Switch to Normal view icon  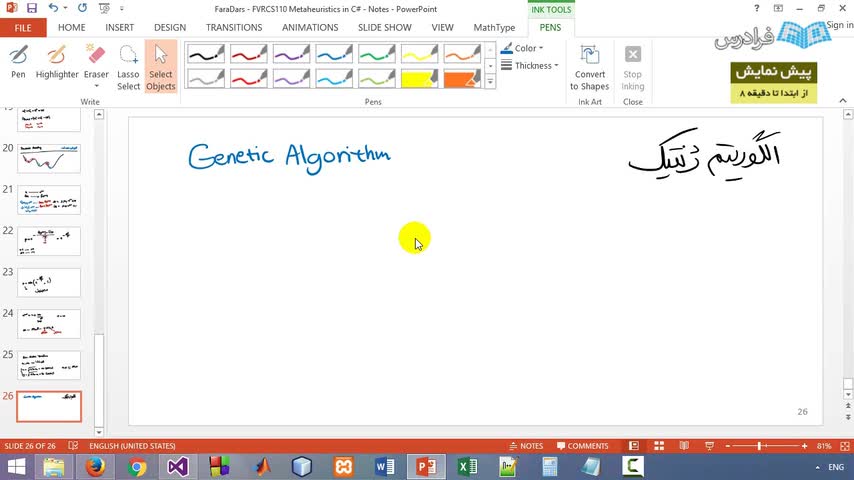coord(633,446)
